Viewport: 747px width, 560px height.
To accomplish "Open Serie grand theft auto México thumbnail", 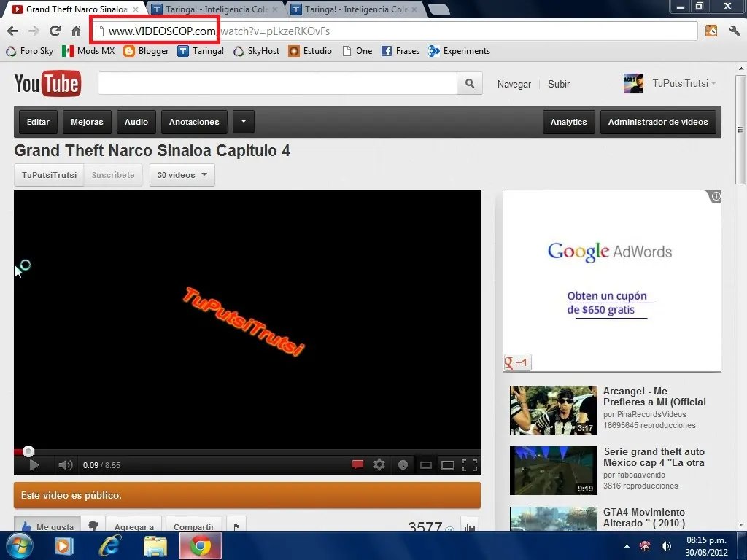I will pyautogui.click(x=553, y=470).
